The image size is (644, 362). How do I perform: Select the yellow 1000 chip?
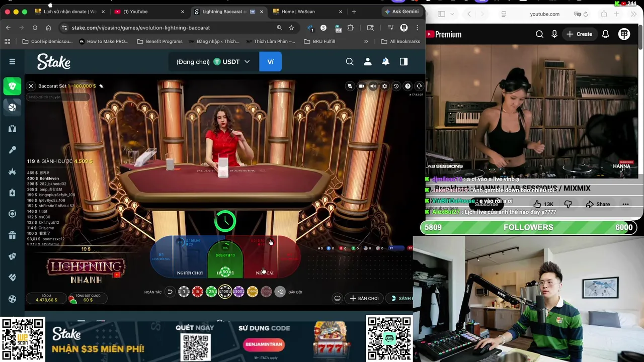[x=253, y=292]
